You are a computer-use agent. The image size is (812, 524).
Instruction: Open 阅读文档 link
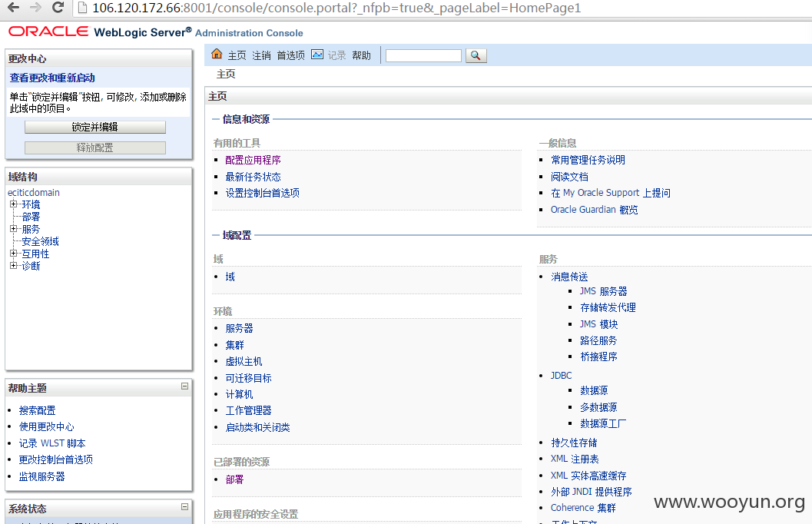click(x=569, y=177)
